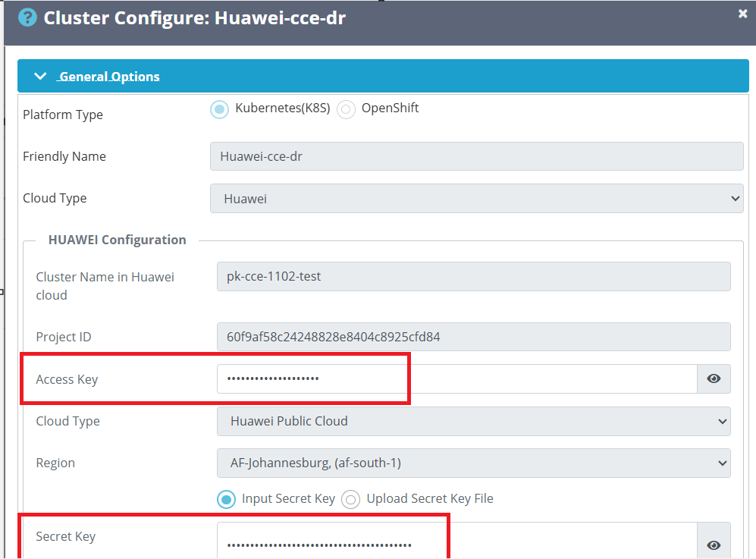Focus the Access Key password field
This screenshot has width=756, height=559.
coord(457,378)
